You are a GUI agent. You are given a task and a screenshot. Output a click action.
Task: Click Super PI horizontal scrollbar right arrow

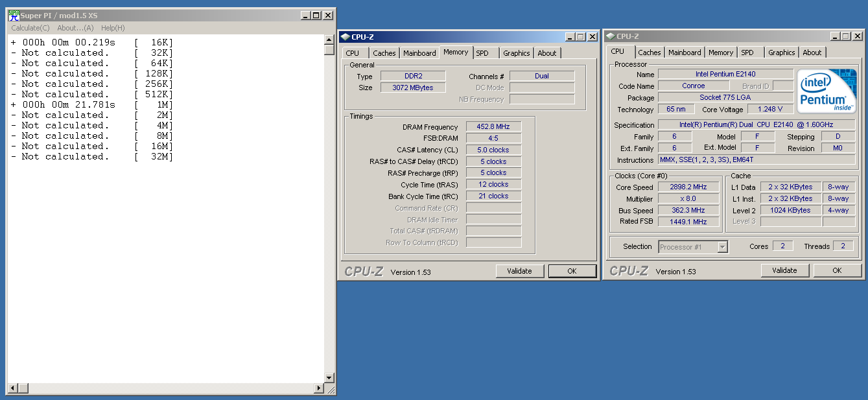[318, 388]
